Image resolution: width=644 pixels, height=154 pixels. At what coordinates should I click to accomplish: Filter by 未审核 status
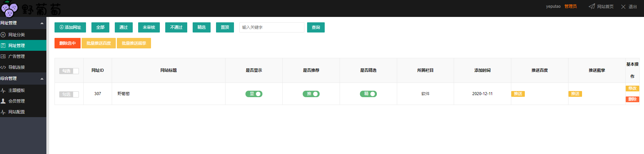click(149, 27)
